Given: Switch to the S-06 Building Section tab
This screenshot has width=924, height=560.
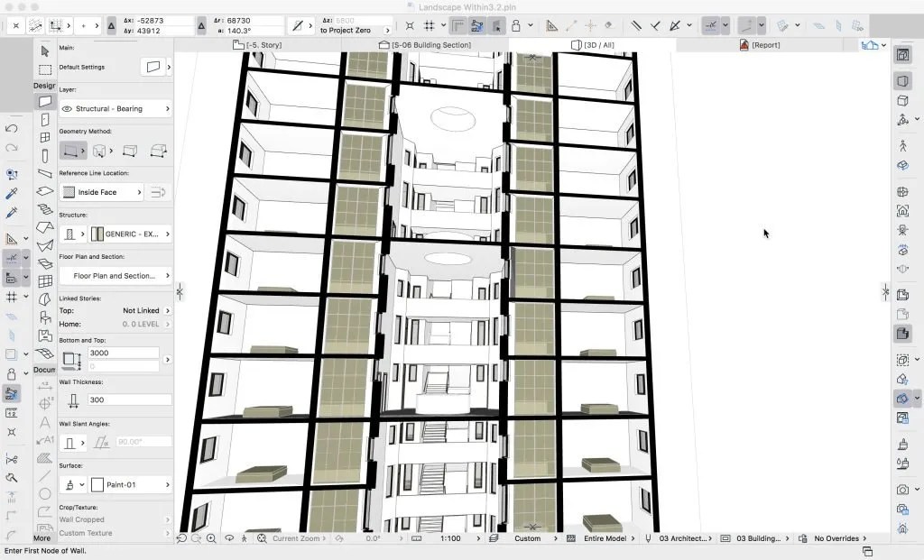Looking at the screenshot, I should tap(425, 45).
